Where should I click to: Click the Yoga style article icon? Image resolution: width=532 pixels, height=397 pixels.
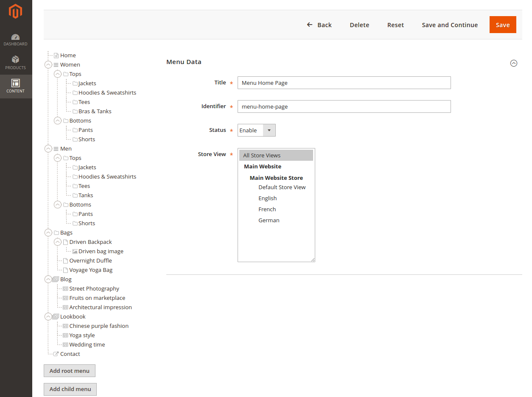click(65, 335)
